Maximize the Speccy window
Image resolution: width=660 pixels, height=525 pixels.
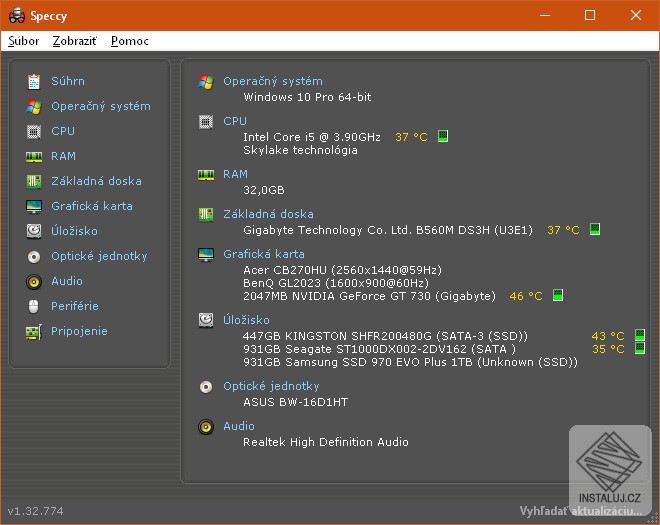pos(590,16)
